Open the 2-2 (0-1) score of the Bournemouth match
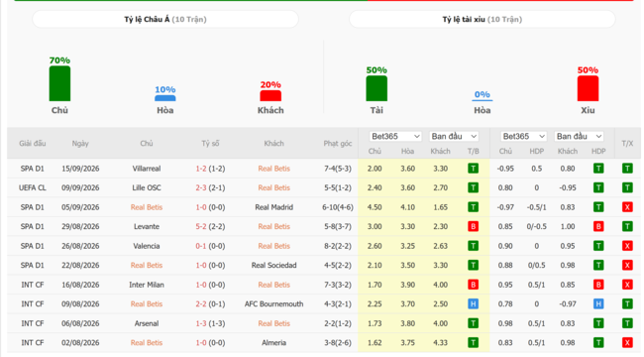644x357 pixels. coord(210,303)
